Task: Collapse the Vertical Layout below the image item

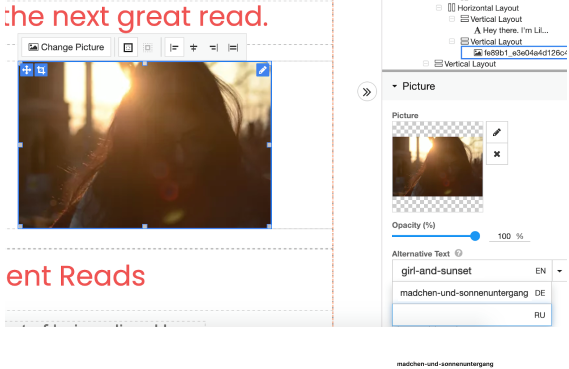Action: coord(426,64)
